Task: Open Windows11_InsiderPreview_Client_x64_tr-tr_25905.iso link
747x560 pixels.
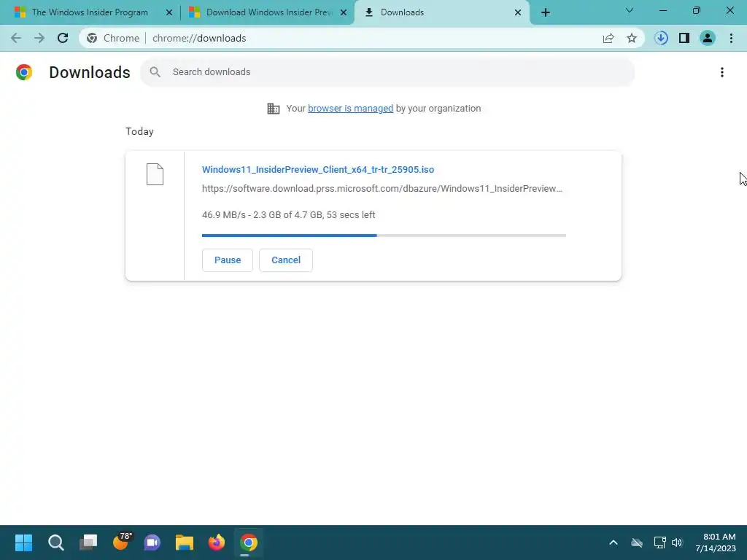Action: [318, 169]
